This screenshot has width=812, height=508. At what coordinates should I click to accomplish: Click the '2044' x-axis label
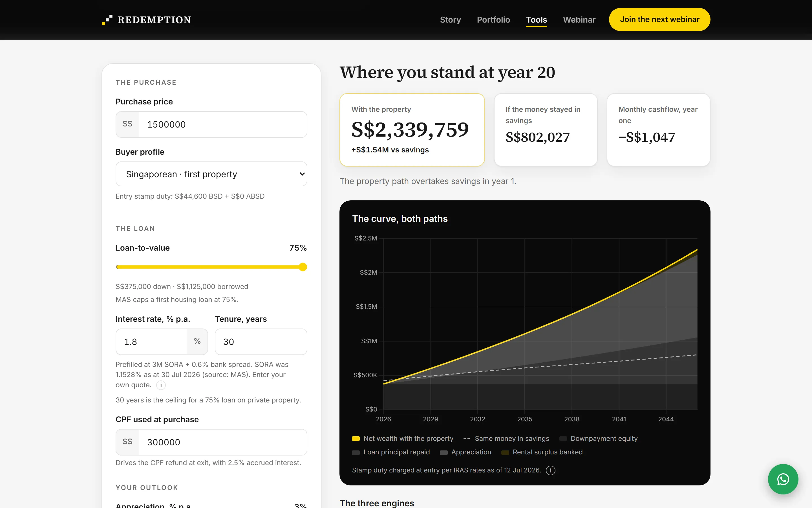pos(666,419)
